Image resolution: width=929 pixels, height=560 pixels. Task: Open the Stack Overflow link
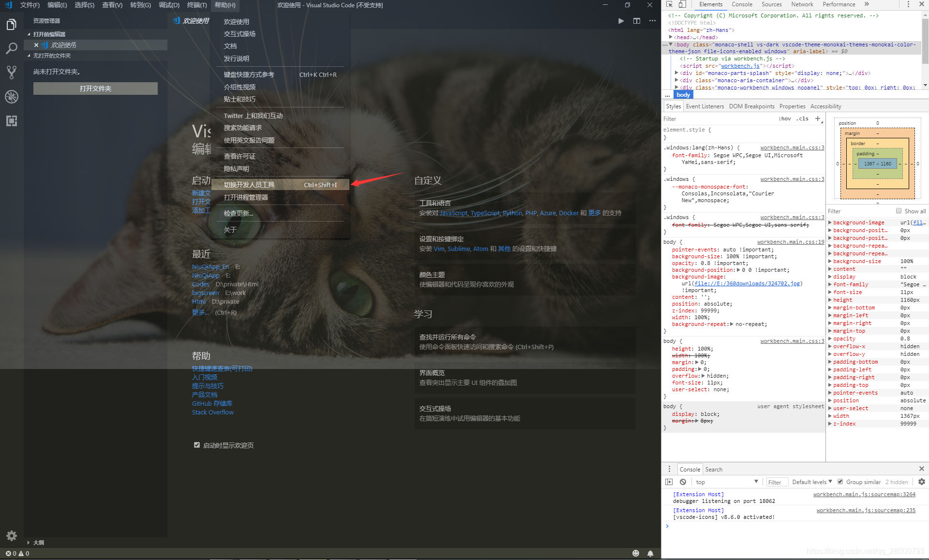pos(212,412)
